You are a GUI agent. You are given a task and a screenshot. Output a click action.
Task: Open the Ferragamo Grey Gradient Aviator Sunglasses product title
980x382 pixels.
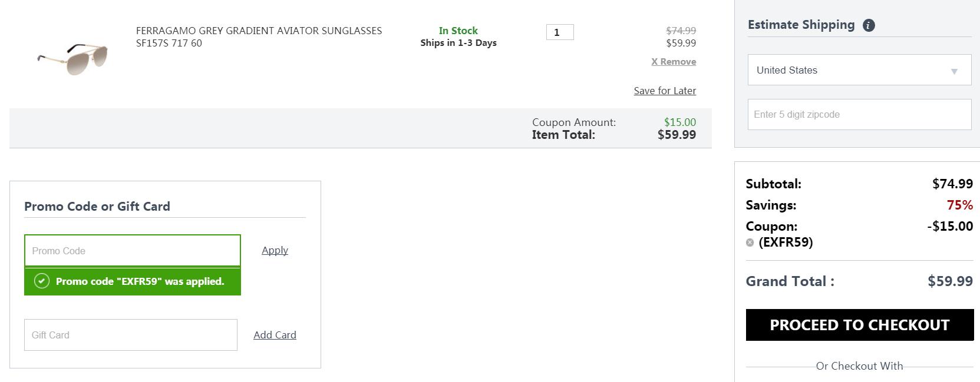[259, 36]
